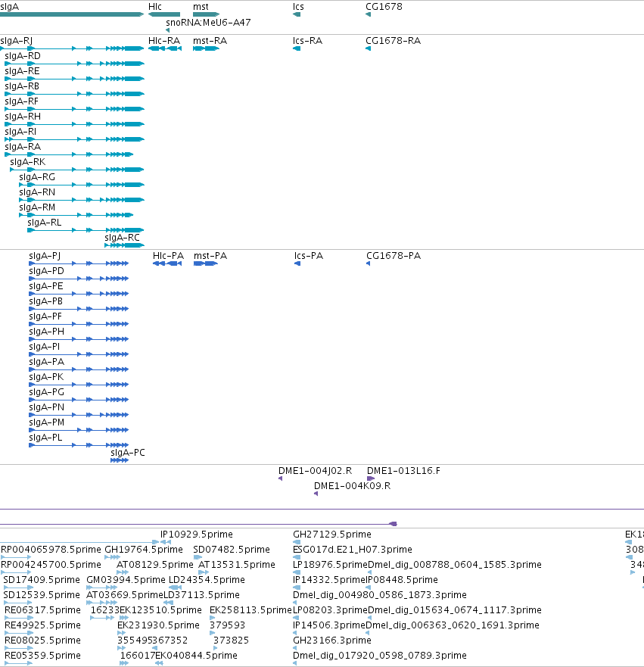
Task: Click the slgA-RC transcript glyph
Action: (x=125, y=245)
